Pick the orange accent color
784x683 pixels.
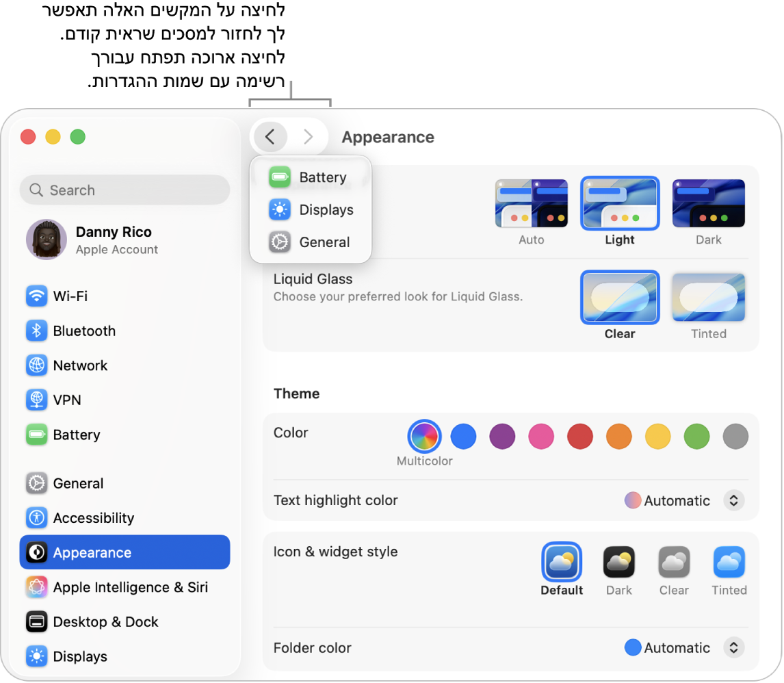619,436
